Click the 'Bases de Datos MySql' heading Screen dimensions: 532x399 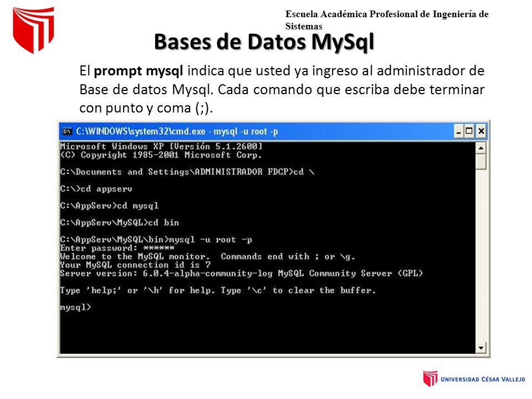click(264, 42)
